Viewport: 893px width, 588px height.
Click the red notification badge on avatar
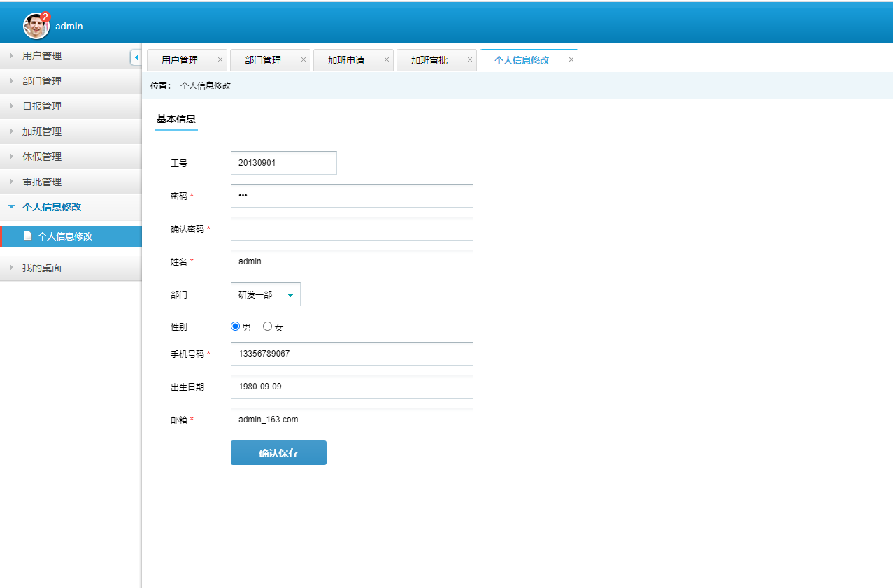pyautogui.click(x=45, y=16)
